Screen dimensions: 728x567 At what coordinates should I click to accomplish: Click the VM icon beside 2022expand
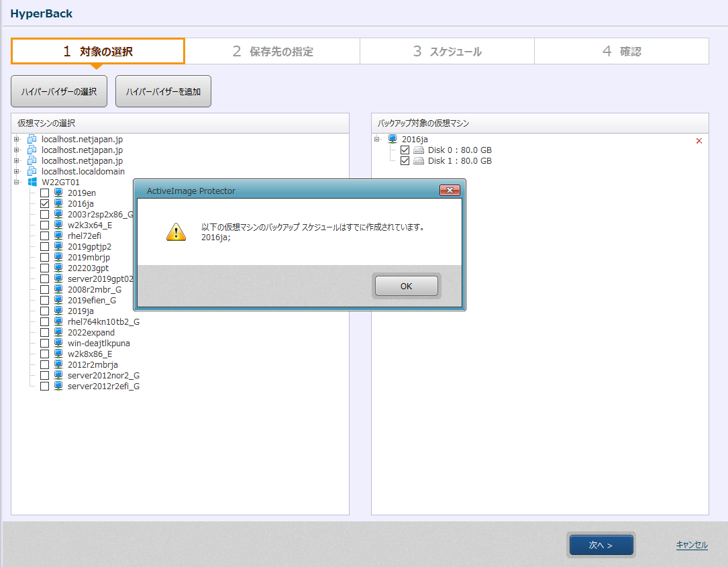click(58, 332)
